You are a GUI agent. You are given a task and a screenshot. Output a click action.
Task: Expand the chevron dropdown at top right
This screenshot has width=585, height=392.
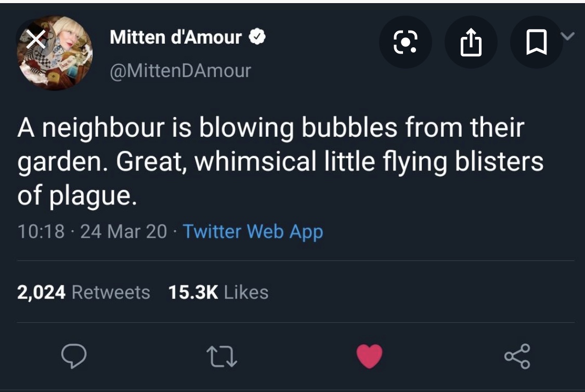pos(568,36)
